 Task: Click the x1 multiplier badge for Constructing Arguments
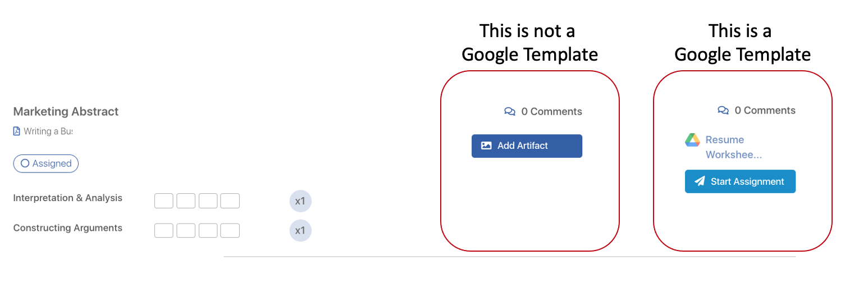[x=300, y=230]
